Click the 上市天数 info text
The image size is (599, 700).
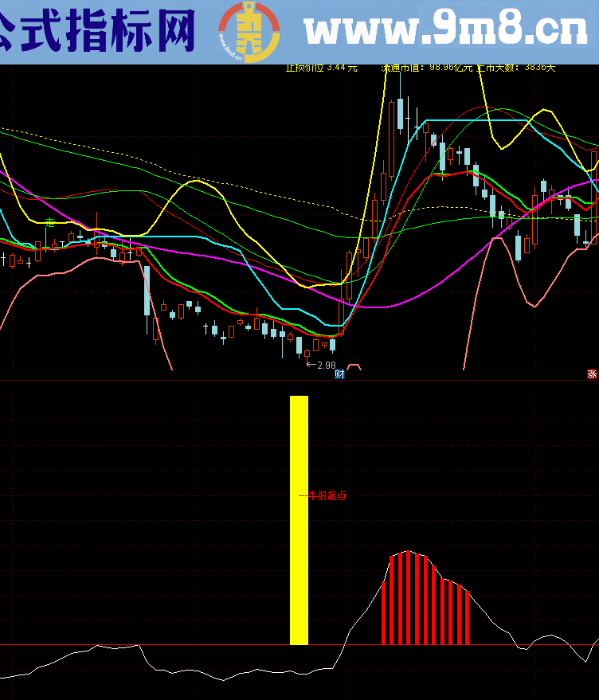[516, 68]
